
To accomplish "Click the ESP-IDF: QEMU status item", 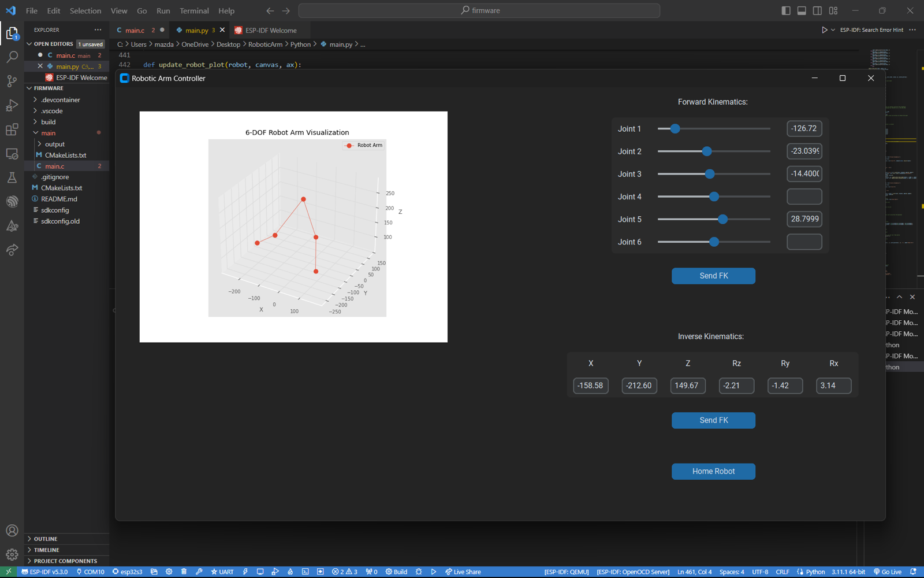I will 567,572.
